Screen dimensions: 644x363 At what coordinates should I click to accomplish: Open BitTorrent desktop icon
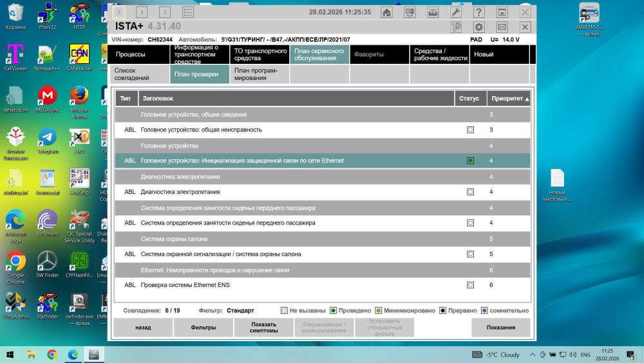click(47, 223)
